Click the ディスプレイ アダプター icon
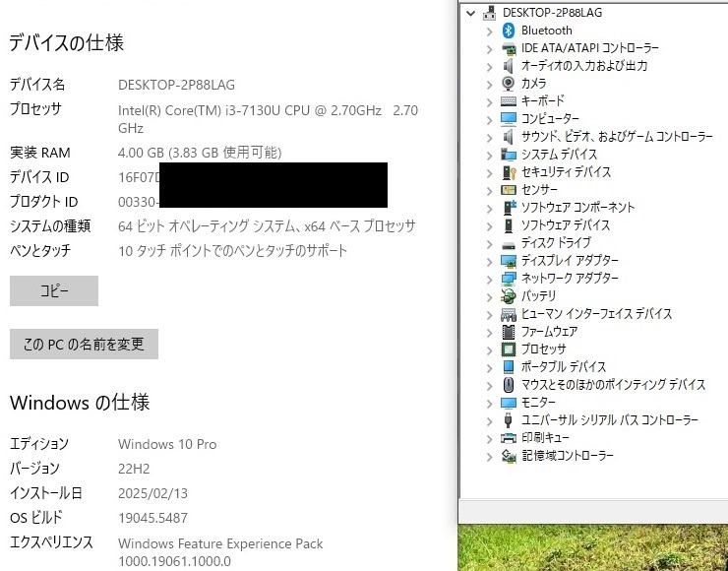Screen dimensions: 728x571 tap(509, 261)
